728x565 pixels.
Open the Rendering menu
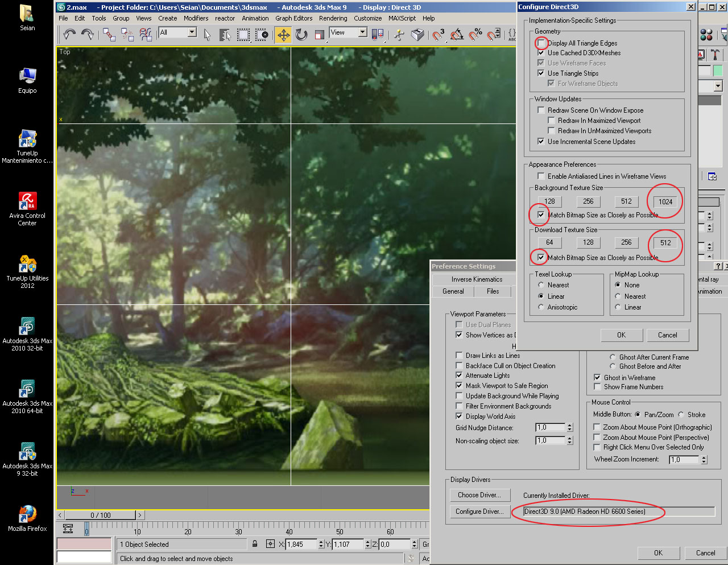(x=333, y=18)
